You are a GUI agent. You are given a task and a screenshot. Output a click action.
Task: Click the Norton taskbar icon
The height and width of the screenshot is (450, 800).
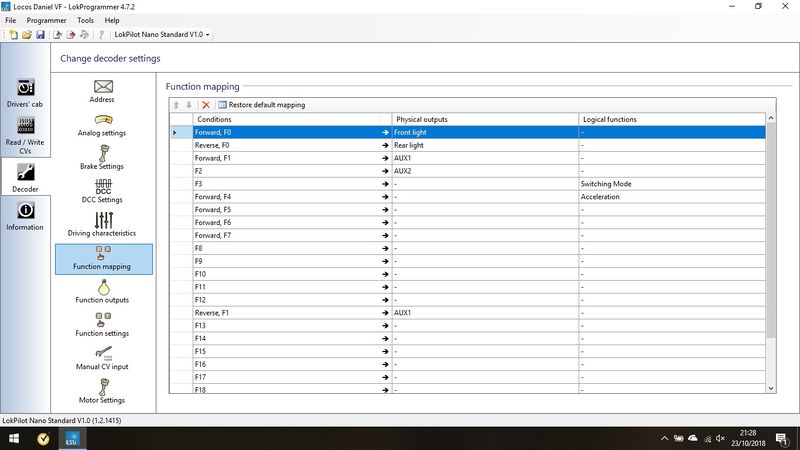(x=43, y=439)
